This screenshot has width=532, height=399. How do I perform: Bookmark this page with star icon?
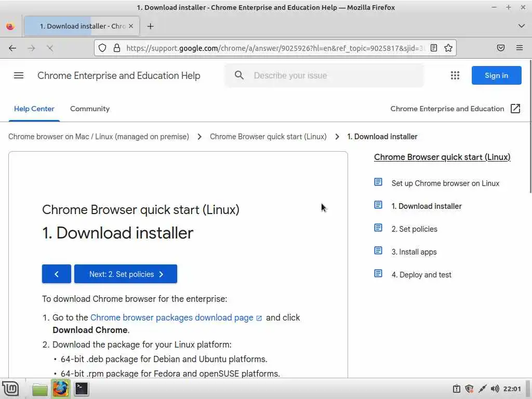[x=448, y=48]
